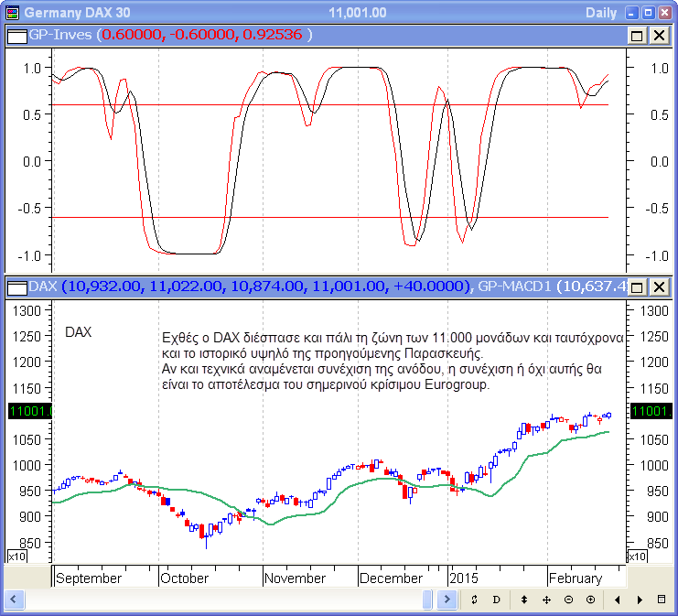The height and width of the screenshot is (616, 678).
Task: Maximize the DAX price pane
Action: [637, 286]
